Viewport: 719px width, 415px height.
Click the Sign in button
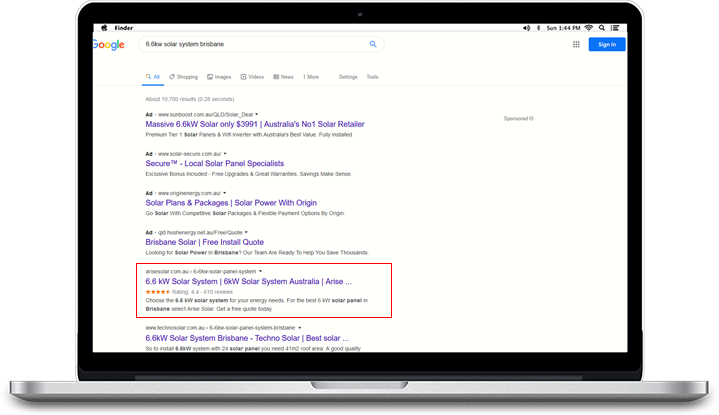click(x=607, y=44)
